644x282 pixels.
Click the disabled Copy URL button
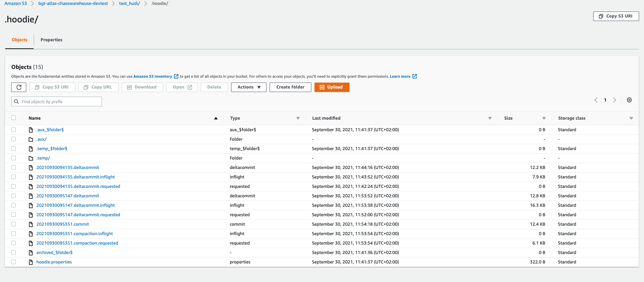pos(98,87)
